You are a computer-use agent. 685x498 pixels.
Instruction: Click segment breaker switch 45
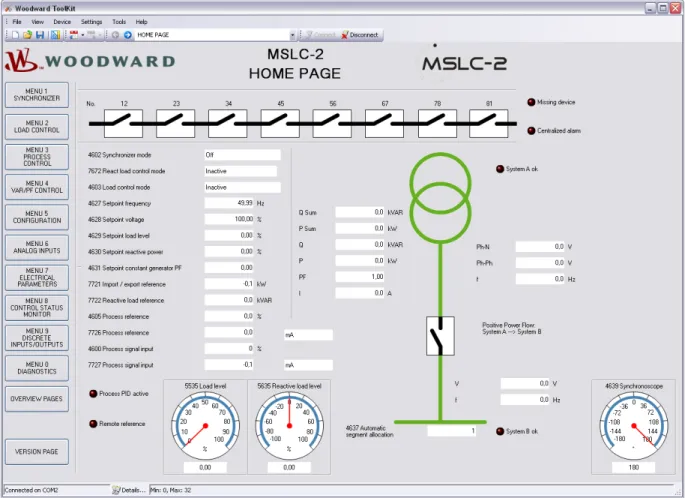[x=280, y=124]
